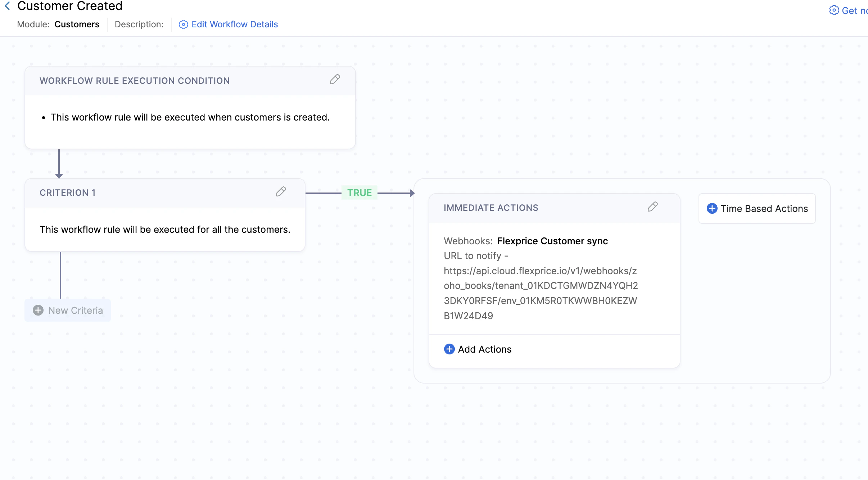
Task: Click the plus icon beside Add Actions
Action: click(x=449, y=349)
